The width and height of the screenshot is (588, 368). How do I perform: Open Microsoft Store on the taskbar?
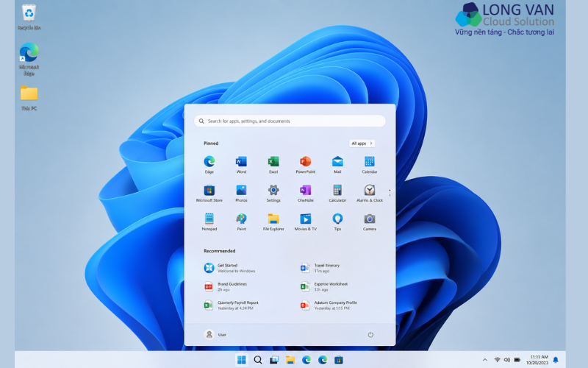pos(339,360)
